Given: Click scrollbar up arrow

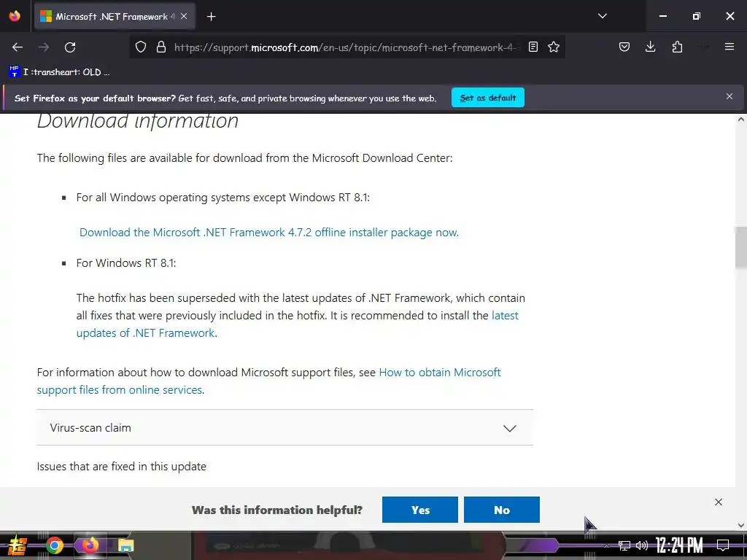Looking at the screenshot, I should 741,119.
